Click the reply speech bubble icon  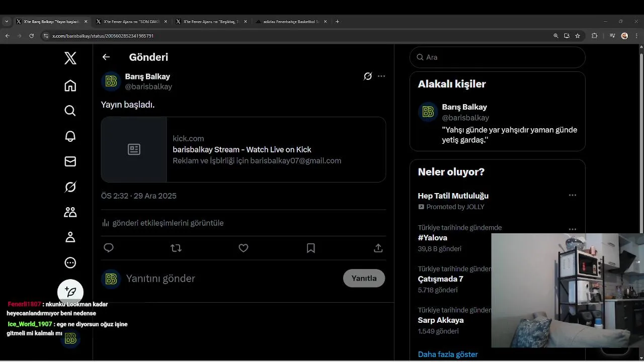click(108, 248)
